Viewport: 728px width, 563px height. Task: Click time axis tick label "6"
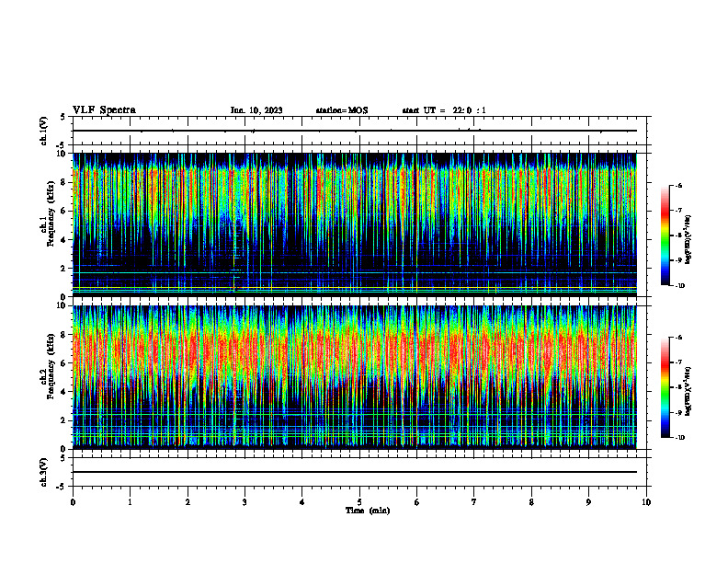pos(417,502)
